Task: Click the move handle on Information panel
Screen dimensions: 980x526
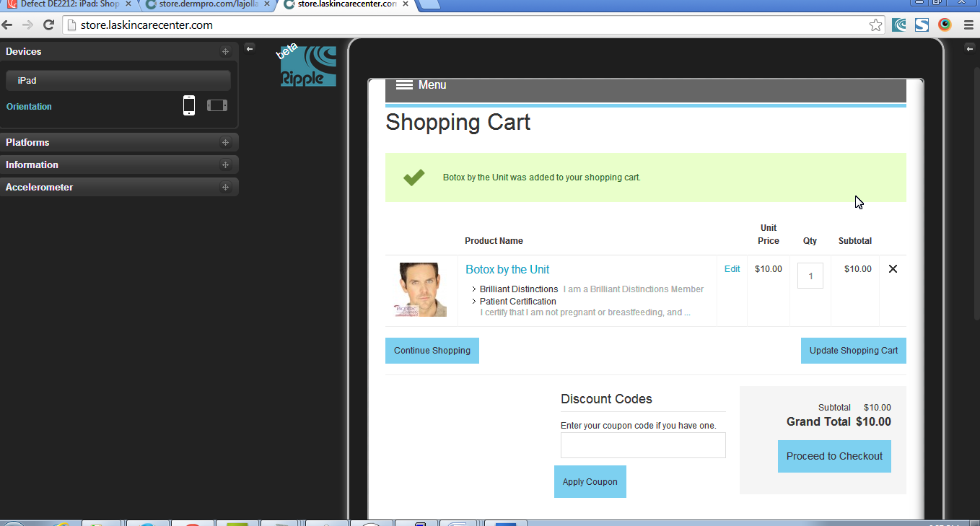Action: tap(225, 165)
